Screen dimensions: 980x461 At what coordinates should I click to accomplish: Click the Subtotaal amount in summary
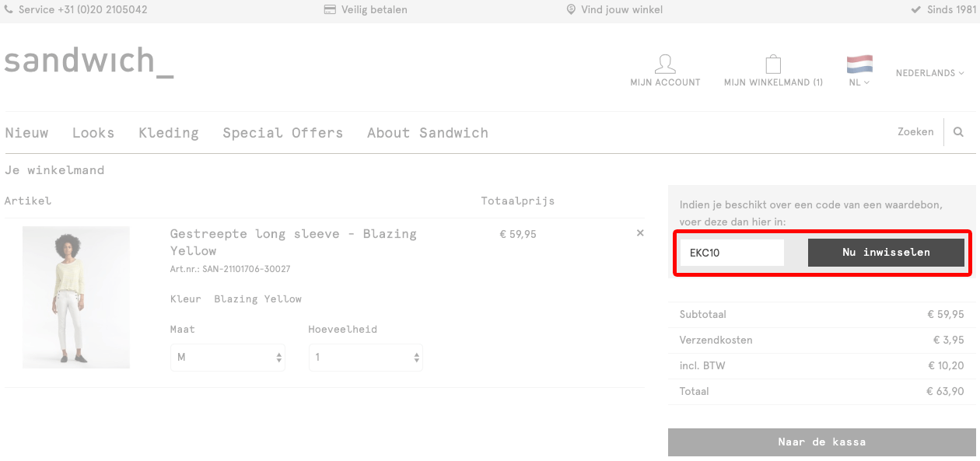[945, 315]
